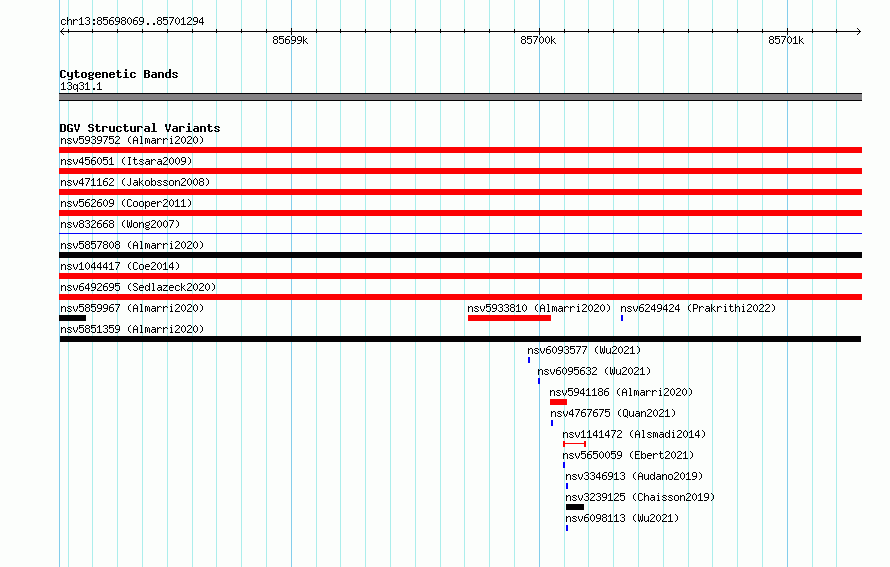The height and width of the screenshot is (567, 890).
Task: Click the red bar under nsv5939752
Action: (x=460, y=150)
